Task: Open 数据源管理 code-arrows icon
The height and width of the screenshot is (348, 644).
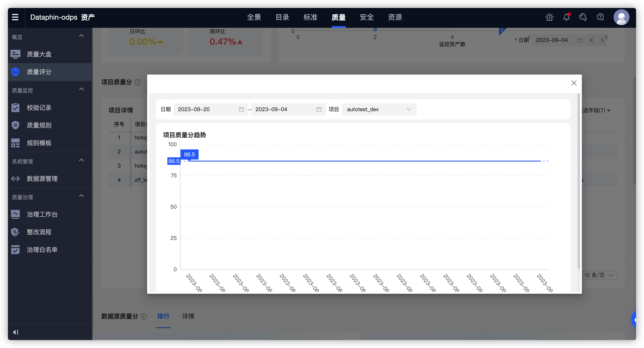Action: (x=15, y=178)
